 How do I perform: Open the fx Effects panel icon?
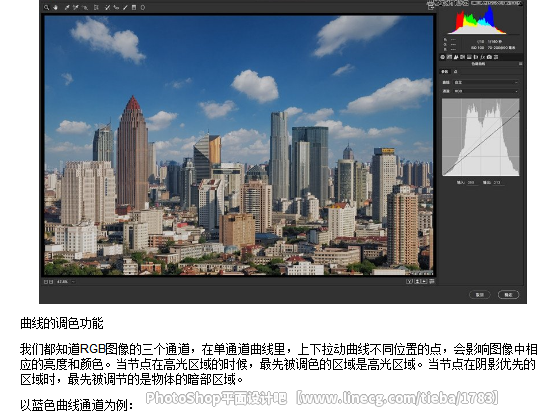coord(483,57)
